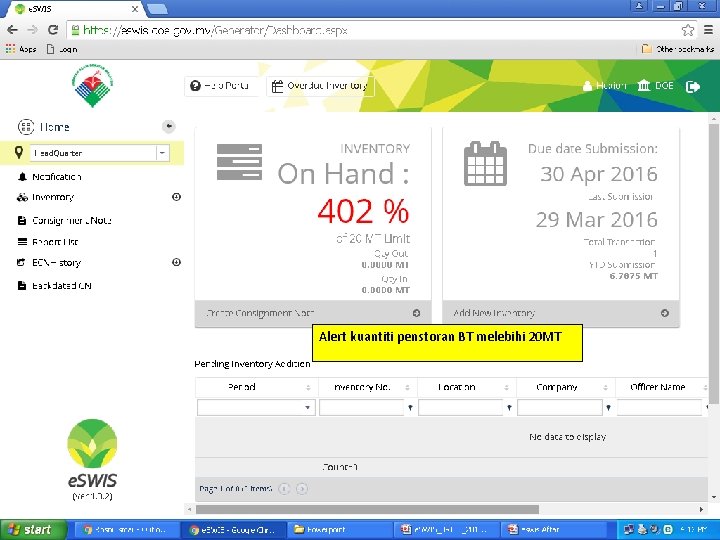This screenshot has width=720, height=540.
Task: Open the Login bookmark
Action: click(x=62, y=49)
